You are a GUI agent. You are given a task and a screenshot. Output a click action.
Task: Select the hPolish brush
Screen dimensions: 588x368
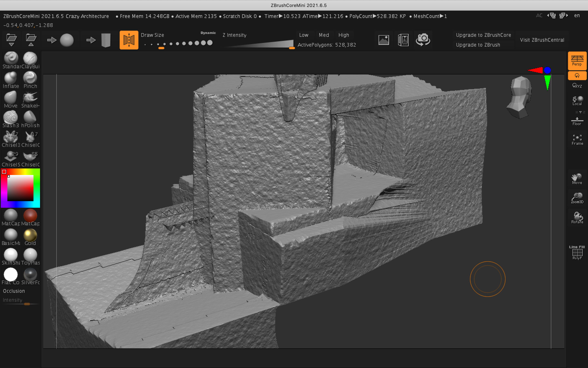[30, 119]
